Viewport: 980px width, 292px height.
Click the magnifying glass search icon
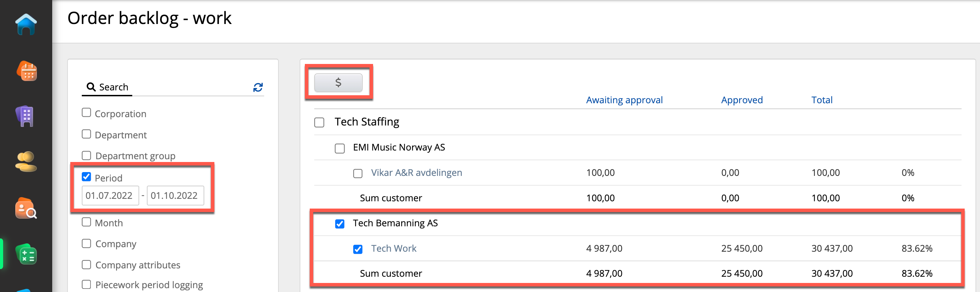pos(91,87)
